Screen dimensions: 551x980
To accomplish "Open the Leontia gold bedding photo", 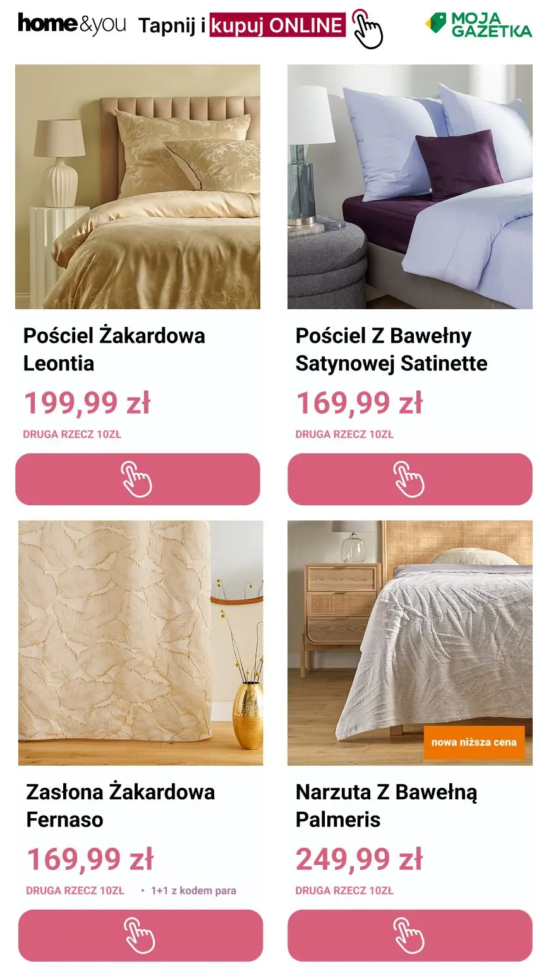I will [x=138, y=187].
